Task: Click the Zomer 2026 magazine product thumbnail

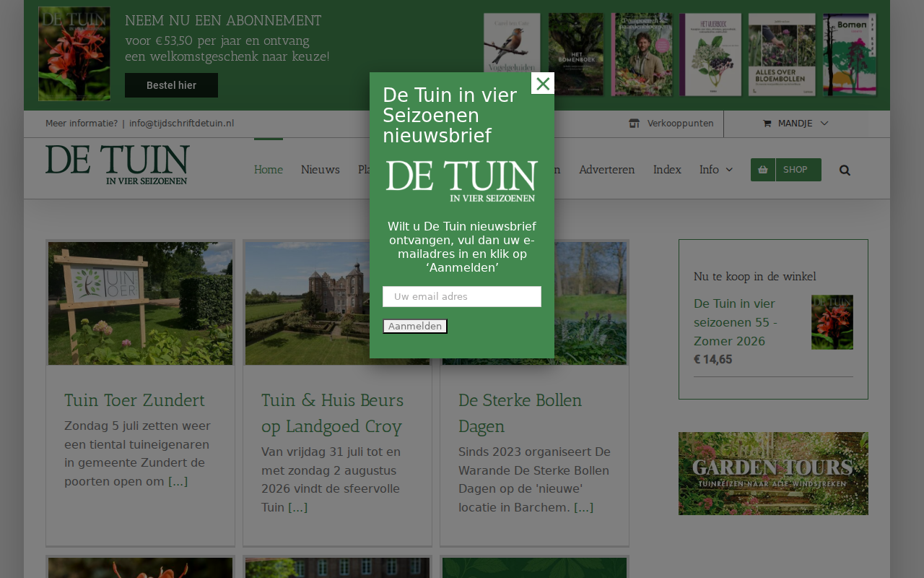Action: point(832,322)
